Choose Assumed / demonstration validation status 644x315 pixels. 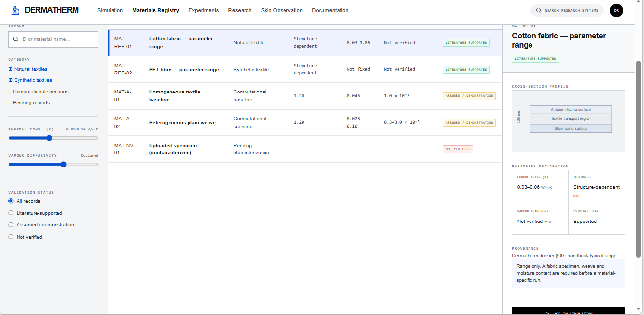11,225
